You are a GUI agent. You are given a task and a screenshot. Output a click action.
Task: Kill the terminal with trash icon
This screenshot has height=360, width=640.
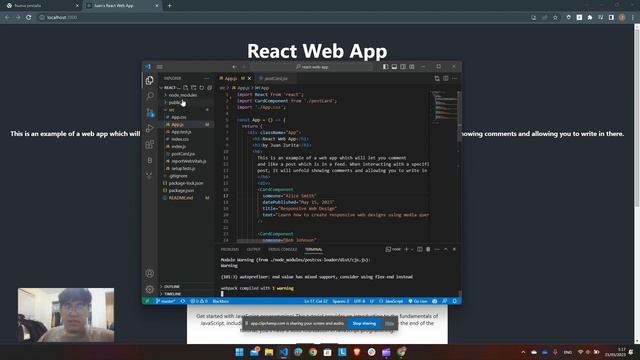click(x=428, y=249)
